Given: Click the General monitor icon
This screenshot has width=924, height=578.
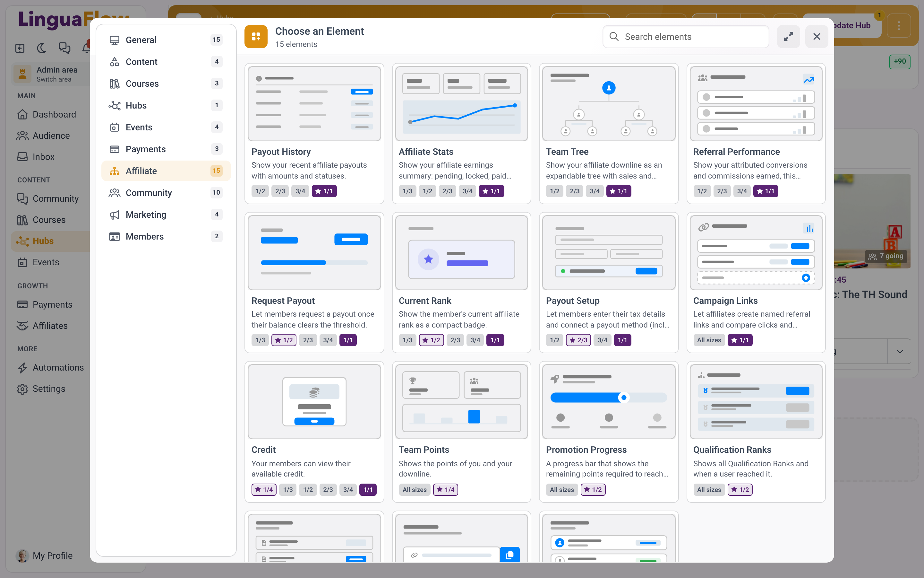Looking at the screenshot, I should pyautogui.click(x=114, y=40).
